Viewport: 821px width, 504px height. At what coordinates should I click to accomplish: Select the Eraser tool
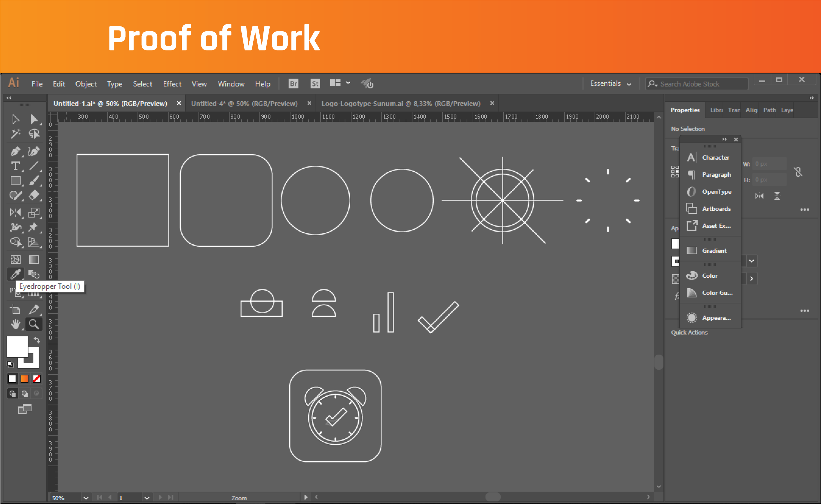pos(34,195)
